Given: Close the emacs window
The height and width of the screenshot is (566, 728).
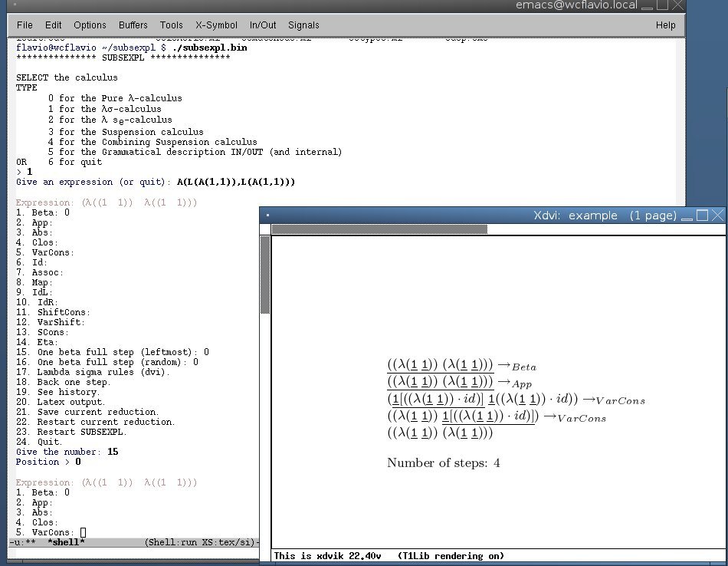Looking at the screenshot, I should [679, 6].
